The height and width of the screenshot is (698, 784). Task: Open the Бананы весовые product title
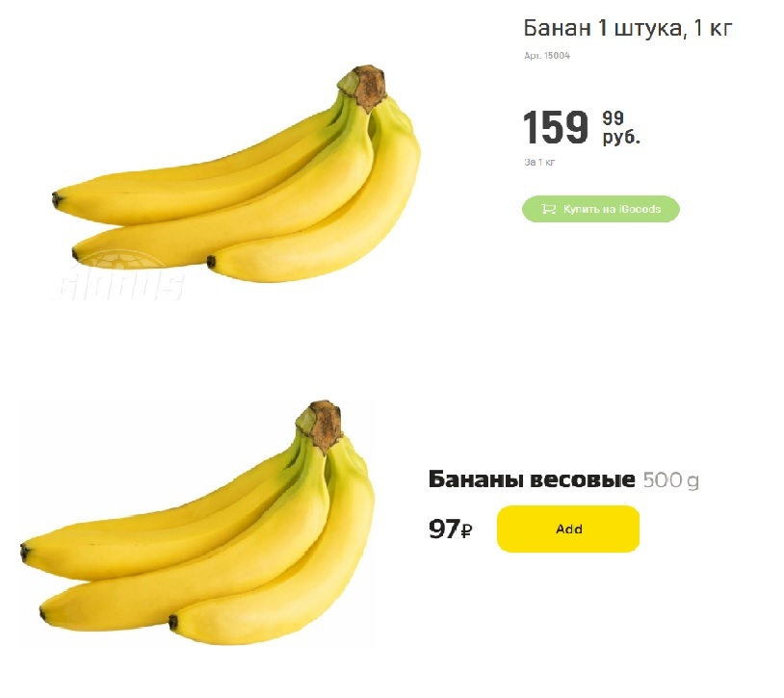coord(532,479)
